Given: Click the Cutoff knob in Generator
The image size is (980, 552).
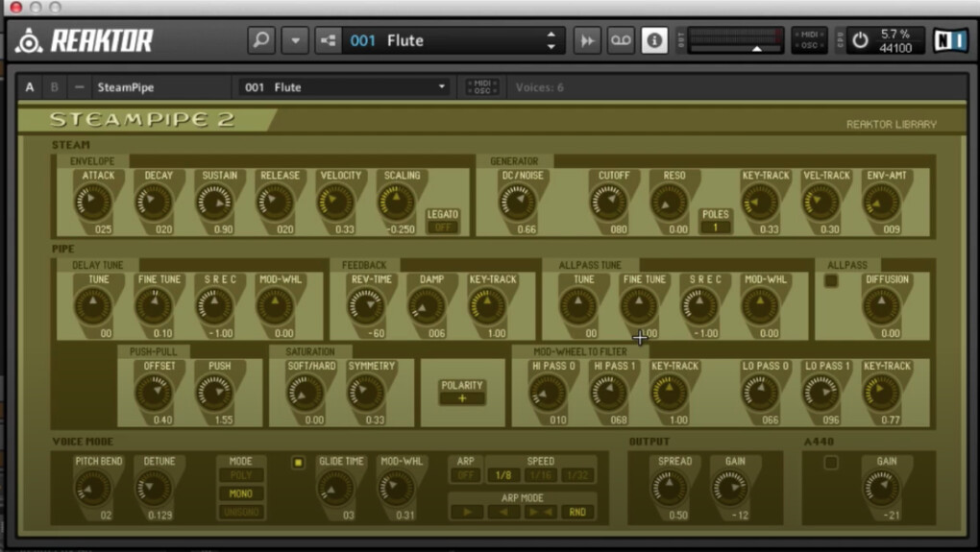Looking at the screenshot, I should pyautogui.click(x=607, y=202).
